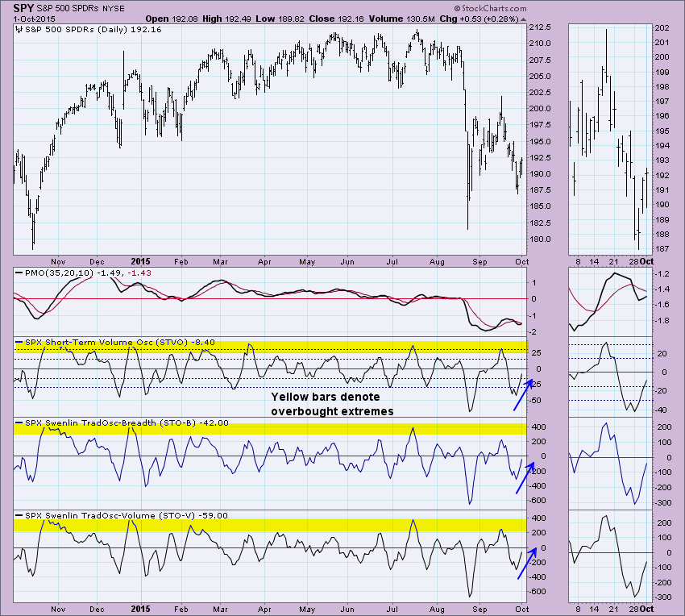Click the blue line marker before the STVO label
Viewport: 685px width, 616px height.
tap(19, 342)
